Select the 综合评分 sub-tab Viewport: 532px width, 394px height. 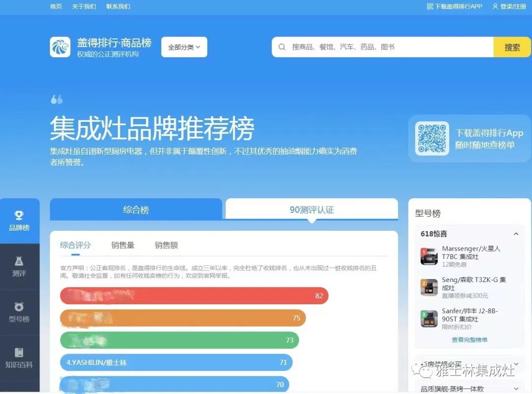click(x=75, y=245)
